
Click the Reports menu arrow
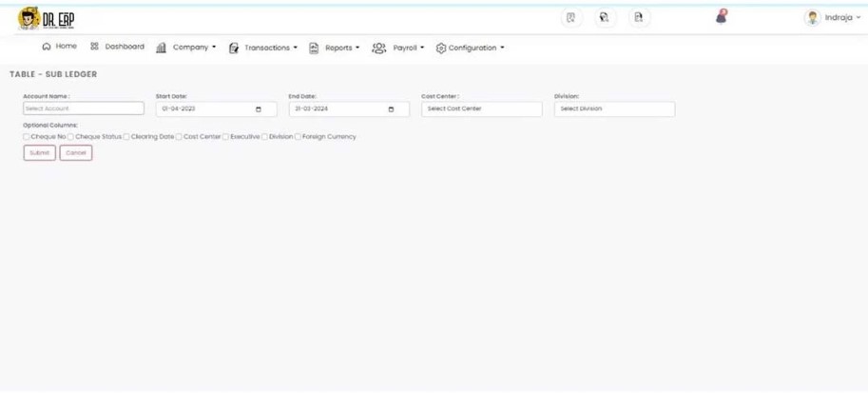coord(357,48)
